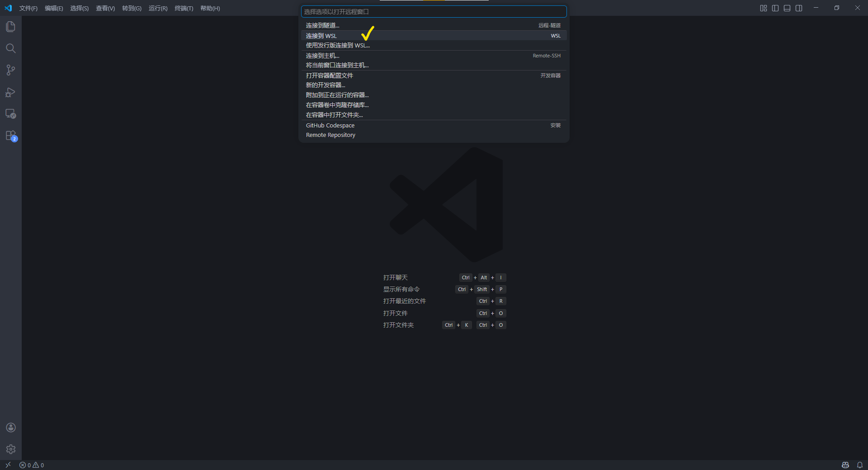Open the Explorer view in activity bar
The width and height of the screenshot is (868, 470).
[11, 27]
